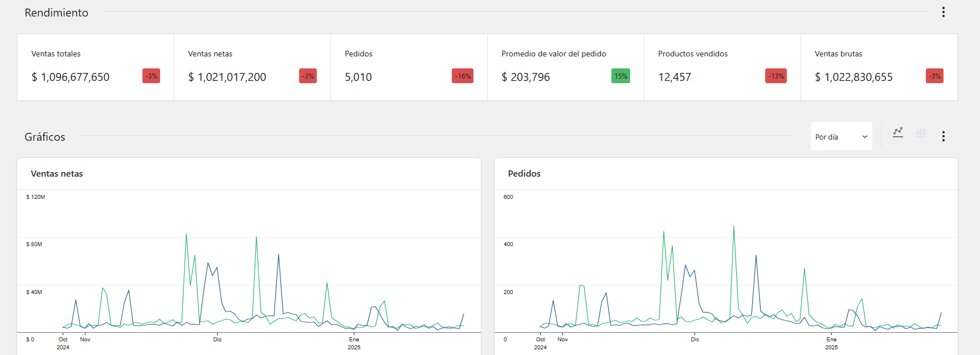Click the highest green peak in Pedidos chart

point(733,227)
